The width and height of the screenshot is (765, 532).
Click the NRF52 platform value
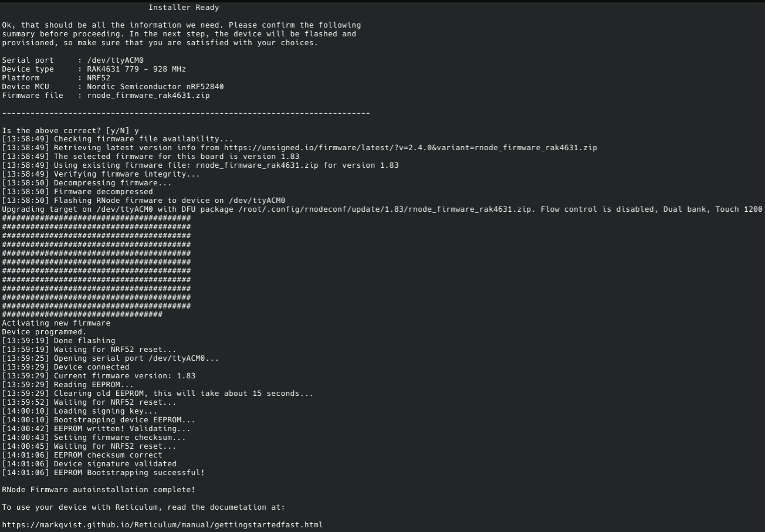(x=99, y=78)
